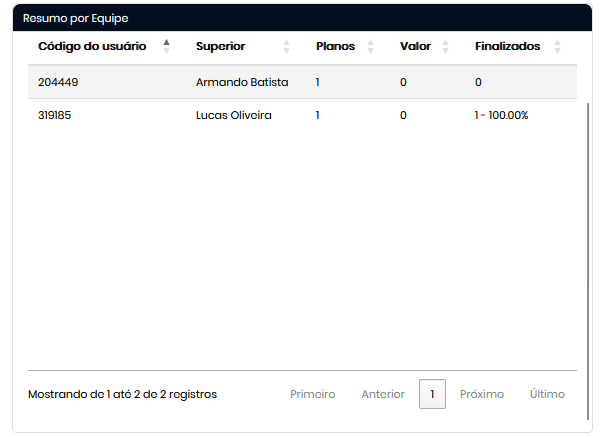Screen dimensions: 600x437
Task: Go to Próximo page
Action: [x=482, y=394]
